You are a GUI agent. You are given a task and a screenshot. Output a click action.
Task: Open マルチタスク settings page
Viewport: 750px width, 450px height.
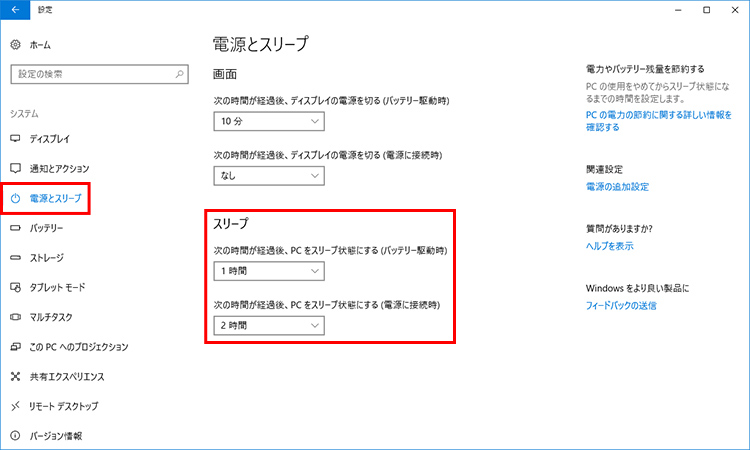tap(53, 317)
